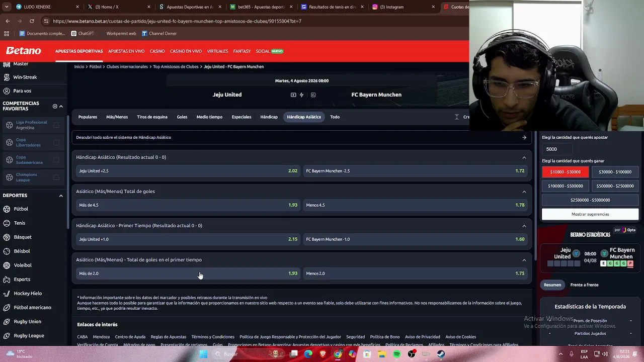Image resolution: width=644 pixels, height=362 pixels.
Task: Click the Betano logo
Action: (x=23, y=51)
